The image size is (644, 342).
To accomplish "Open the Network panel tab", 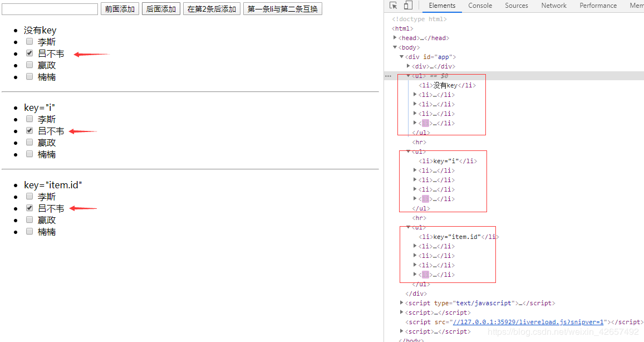I will [x=554, y=6].
